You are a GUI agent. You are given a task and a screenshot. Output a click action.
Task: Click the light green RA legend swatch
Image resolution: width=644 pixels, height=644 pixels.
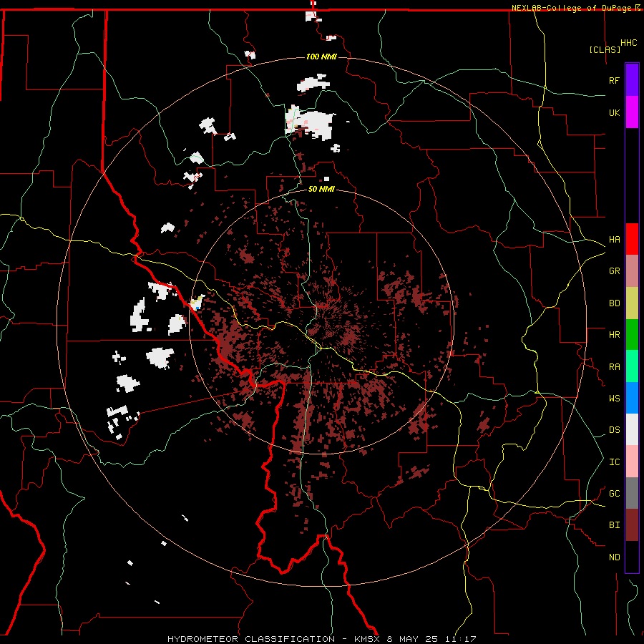coord(632,366)
